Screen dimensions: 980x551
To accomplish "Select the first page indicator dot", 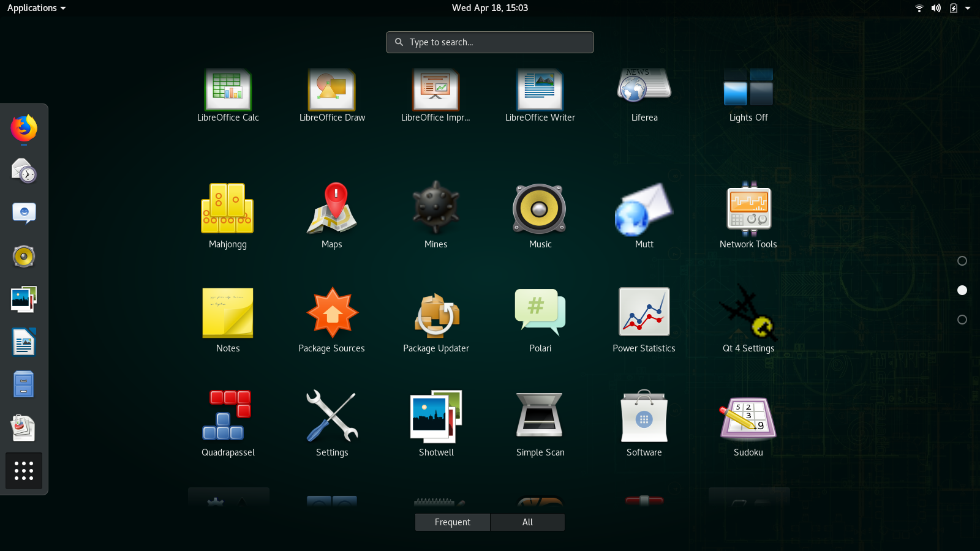I will tap(962, 261).
